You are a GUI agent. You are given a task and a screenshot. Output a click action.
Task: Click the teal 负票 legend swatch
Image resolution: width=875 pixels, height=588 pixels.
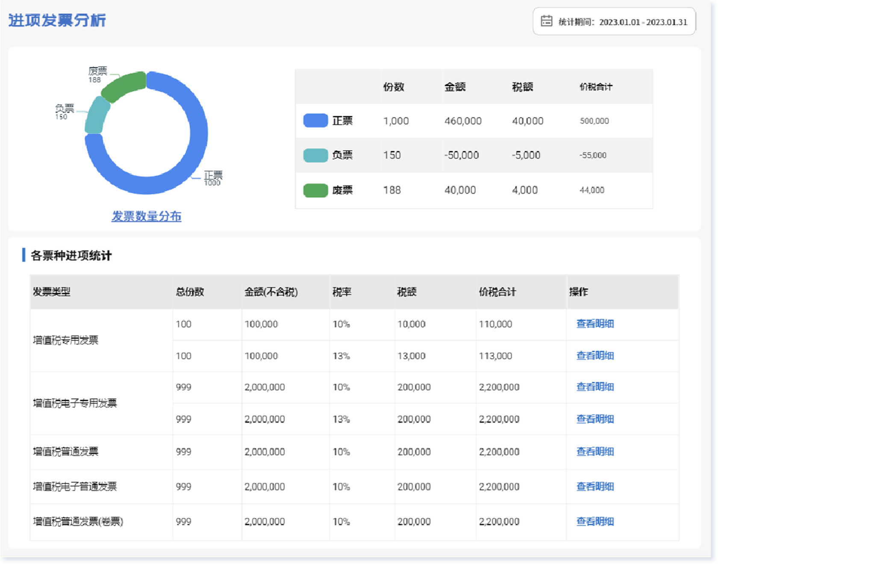coord(315,155)
